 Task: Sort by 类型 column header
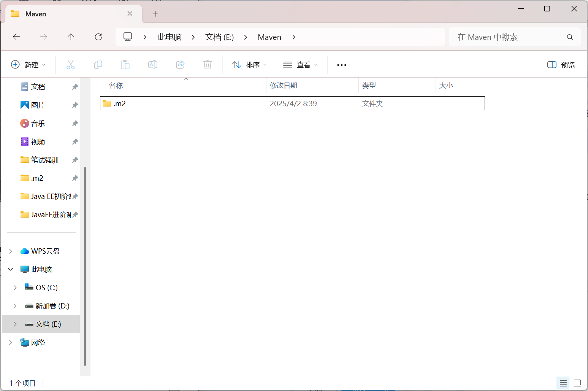pyautogui.click(x=397, y=86)
